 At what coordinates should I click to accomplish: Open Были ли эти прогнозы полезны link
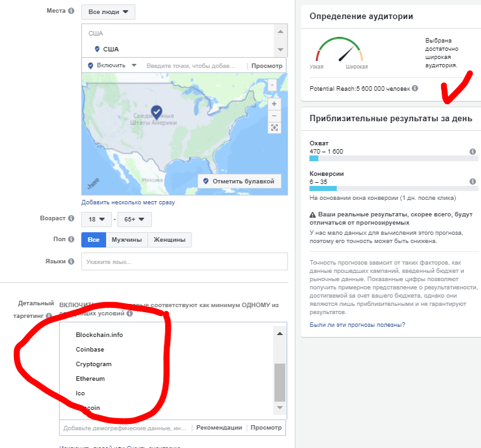[x=357, y=325]
